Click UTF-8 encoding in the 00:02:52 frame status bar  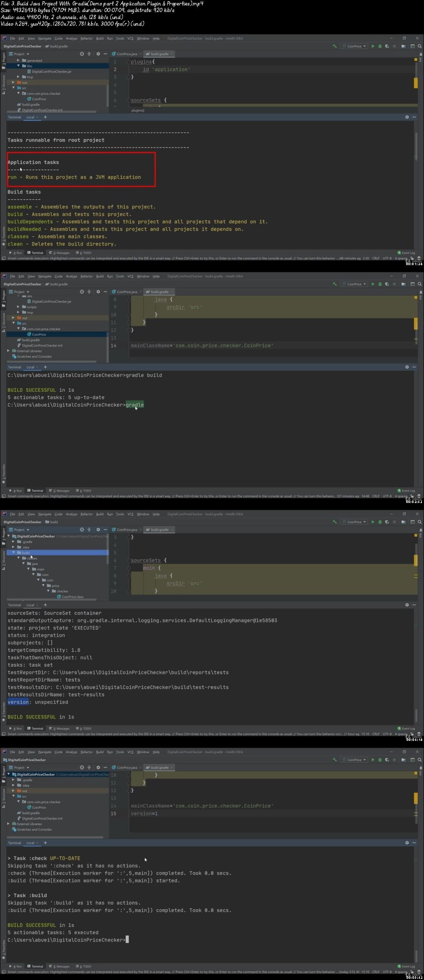387,496
